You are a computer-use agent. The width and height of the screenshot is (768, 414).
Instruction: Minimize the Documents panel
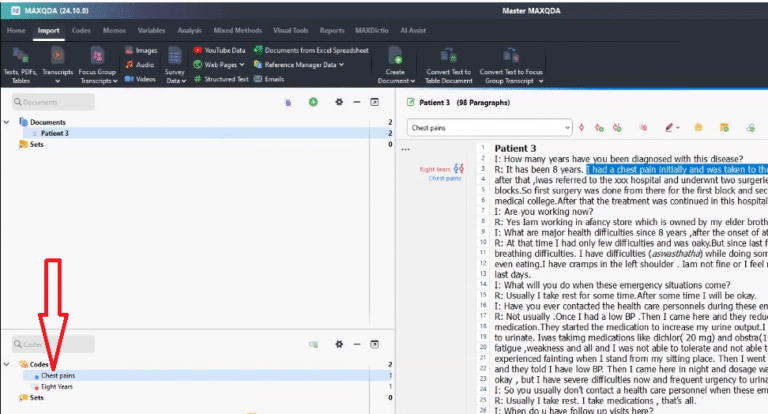[x=357, y=102]
